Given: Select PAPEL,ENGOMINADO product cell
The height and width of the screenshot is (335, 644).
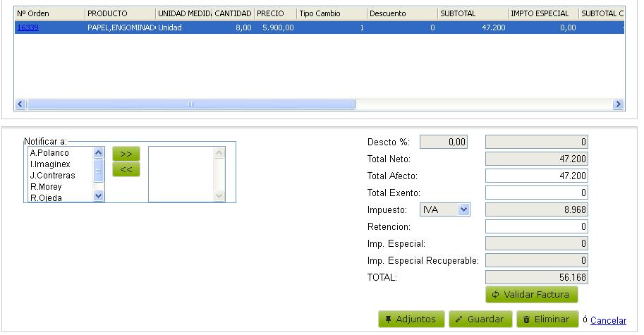Looking at the screenshot, I should click(121, 28).
